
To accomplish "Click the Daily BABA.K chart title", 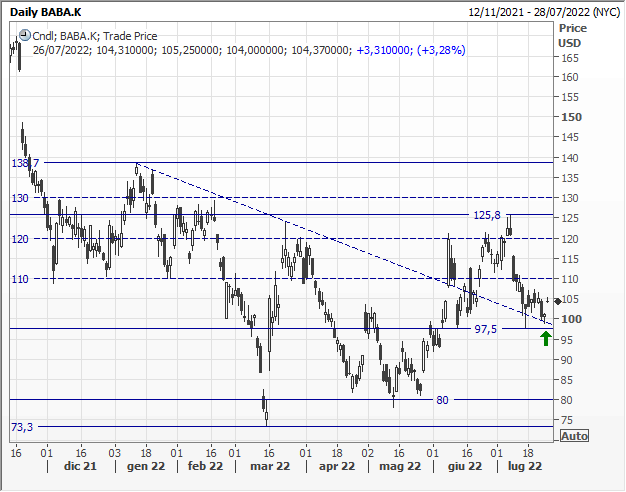I will point(47,11).
